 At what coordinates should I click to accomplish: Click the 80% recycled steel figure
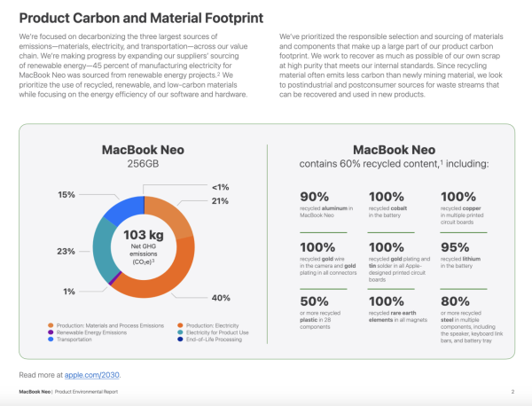tap(457, 300)
